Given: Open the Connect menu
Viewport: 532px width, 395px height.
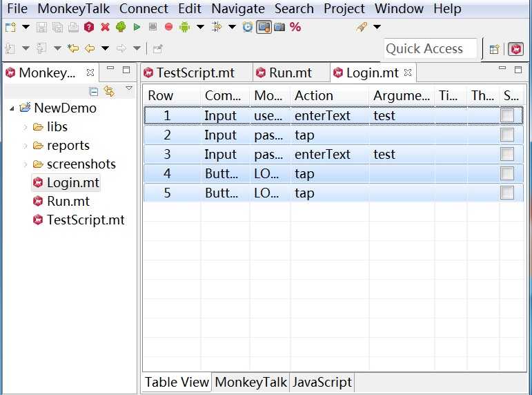Looking at the screenshot, I should [144, 8].
